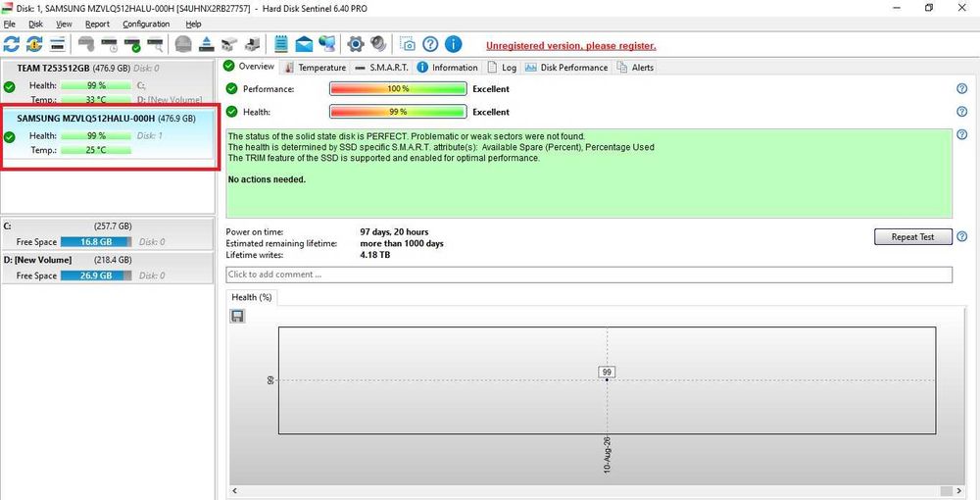Click the D: free space 26.9 GB bar
This screenshot has width=980, height=500.
[x=96, y=275]
